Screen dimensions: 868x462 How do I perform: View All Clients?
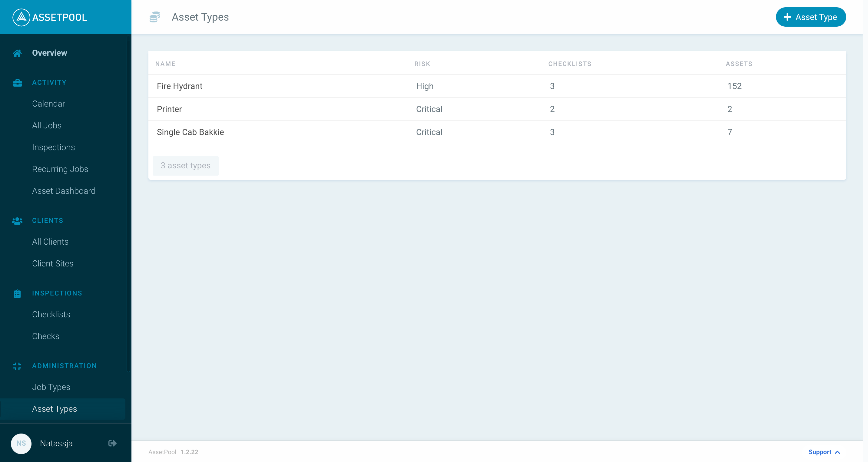[50, 242]
